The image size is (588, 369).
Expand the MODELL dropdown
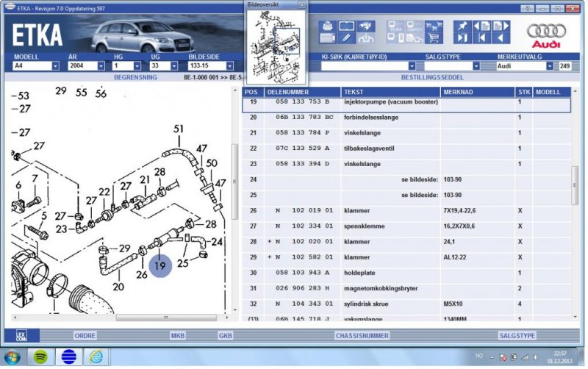pos(55,66)
